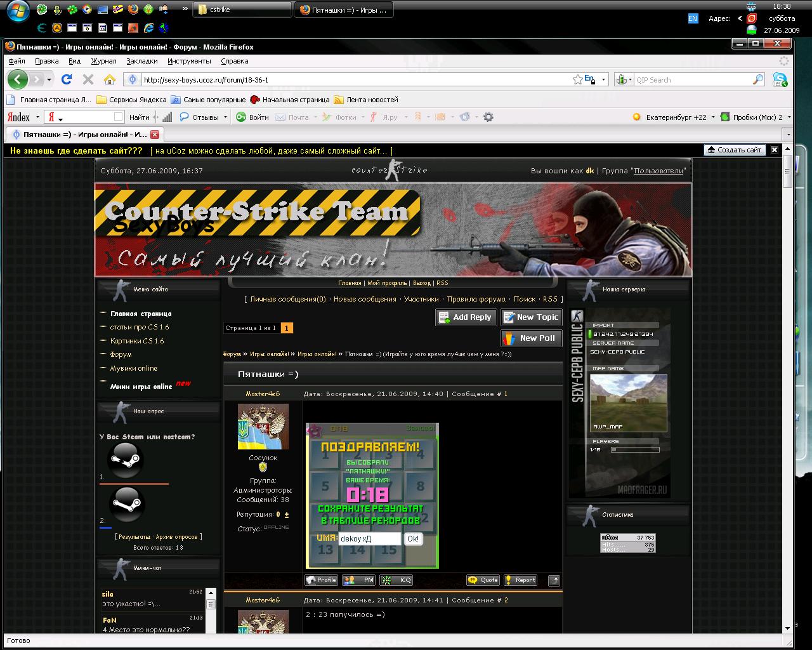Show hidden quick launch items chevron
This screenshot has width=812, height=650.
coord(185,10)
